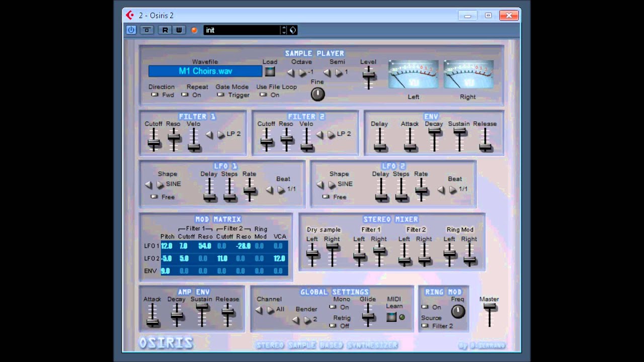Viewport: 644px width, 362px height.
Task: Click the Fine tune knob
Action: [x=318, y=94]
